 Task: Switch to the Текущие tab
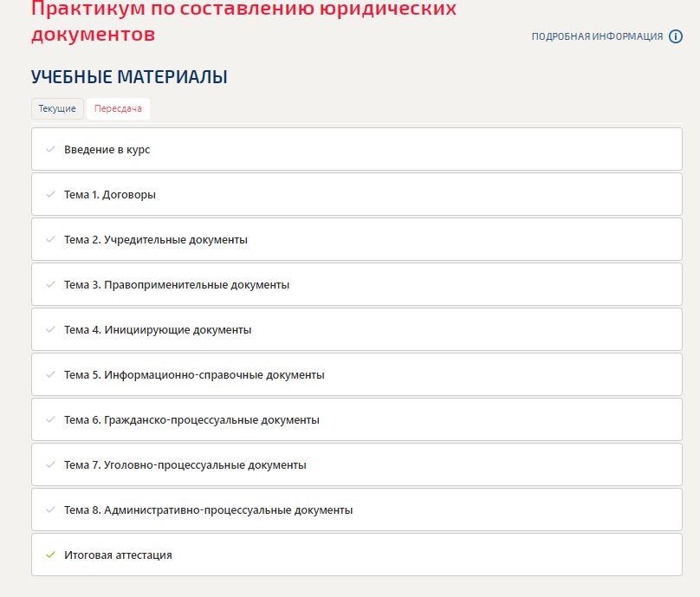click(x=57, y=109)
